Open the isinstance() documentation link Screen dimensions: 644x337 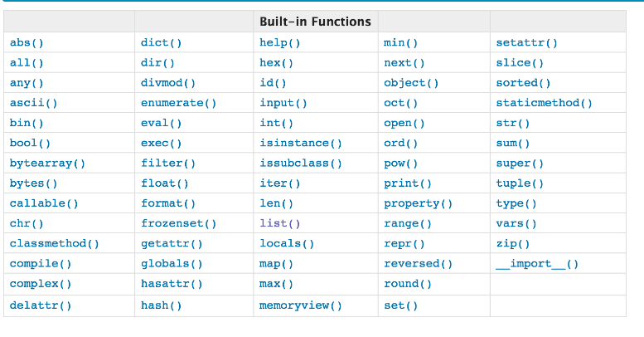[x=300, y=143]
